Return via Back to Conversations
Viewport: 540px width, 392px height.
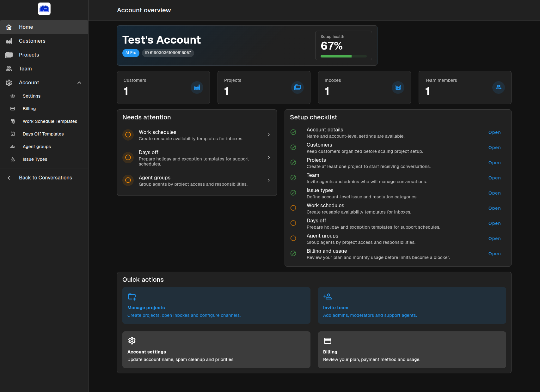(x=44, y=178)
